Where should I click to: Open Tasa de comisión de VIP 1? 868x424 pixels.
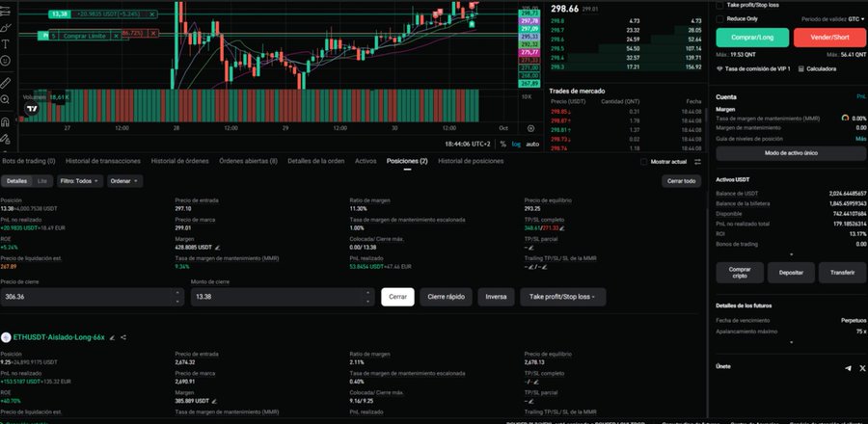tap(753, 69)
